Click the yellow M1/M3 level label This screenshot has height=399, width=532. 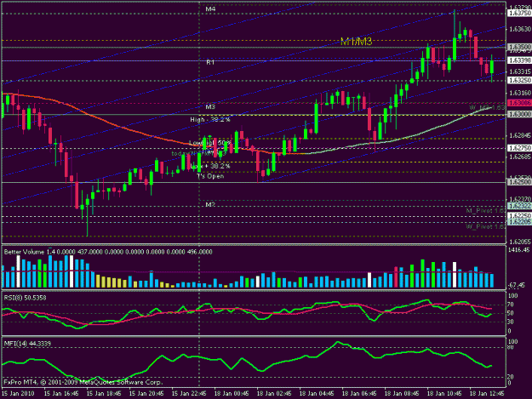tap(357, 42)
